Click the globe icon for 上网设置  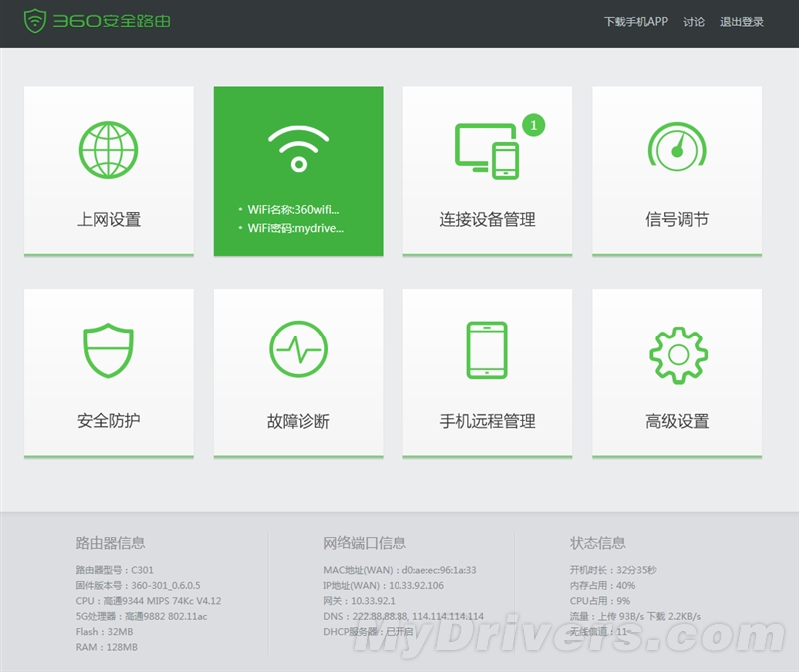(x=108, y=150)
